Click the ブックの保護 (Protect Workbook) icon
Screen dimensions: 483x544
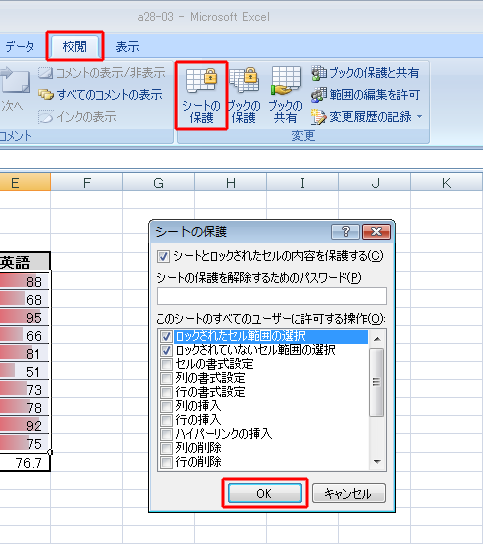[x=244, y=95]
